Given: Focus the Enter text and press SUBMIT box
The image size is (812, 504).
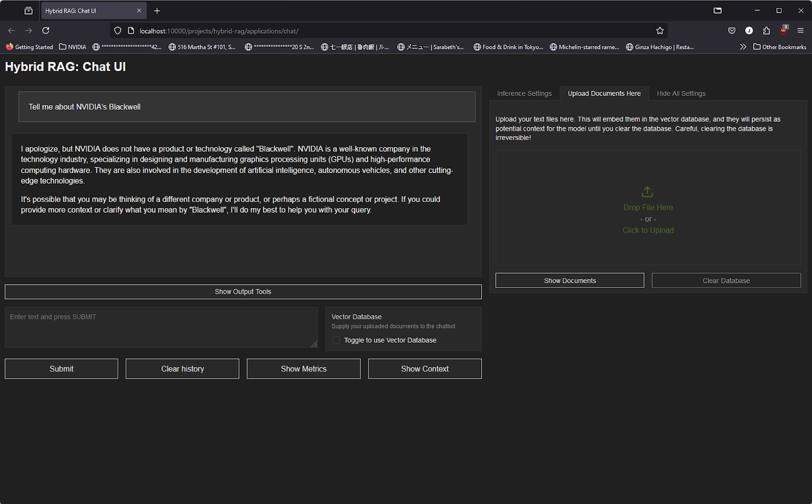Looking at the screenshot, I should [161, 327].
